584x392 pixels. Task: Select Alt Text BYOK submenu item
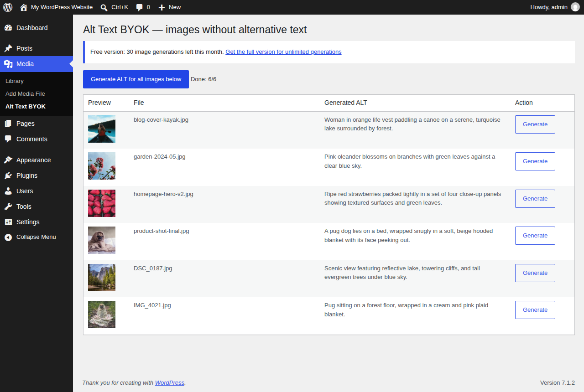(26, 107)
